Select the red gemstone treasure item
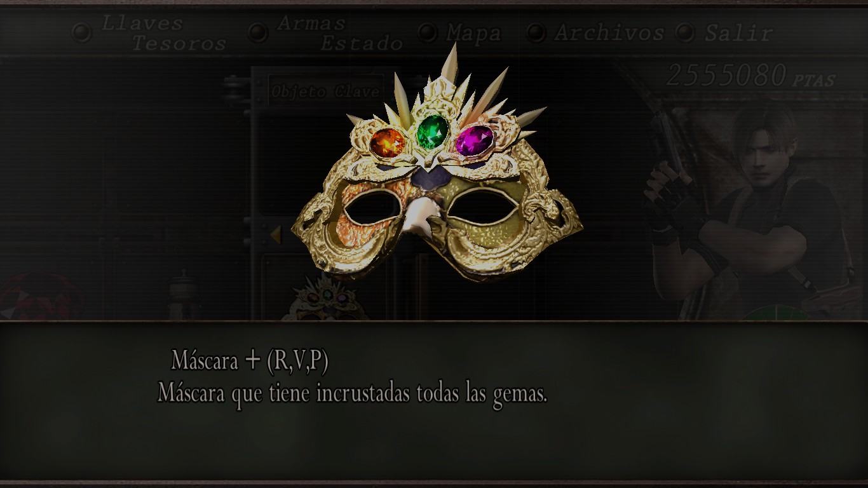Viewport: 868px width, 488px height. [x=39, y=296]
